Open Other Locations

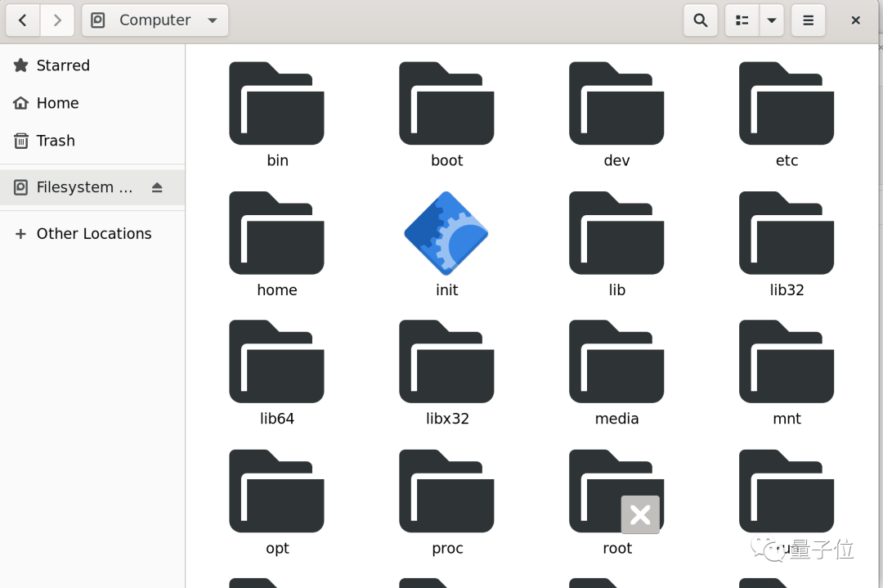click(x=92, y=234)
